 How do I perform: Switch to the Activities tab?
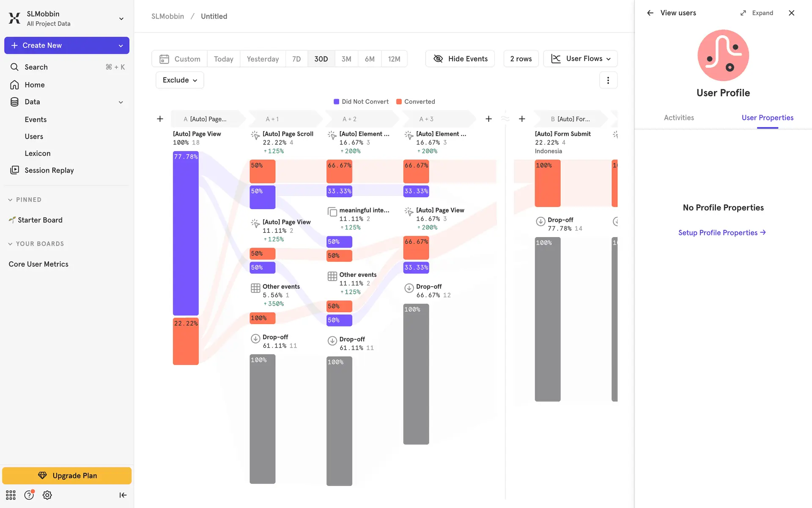pyautogui.click(x=678, y=118)
